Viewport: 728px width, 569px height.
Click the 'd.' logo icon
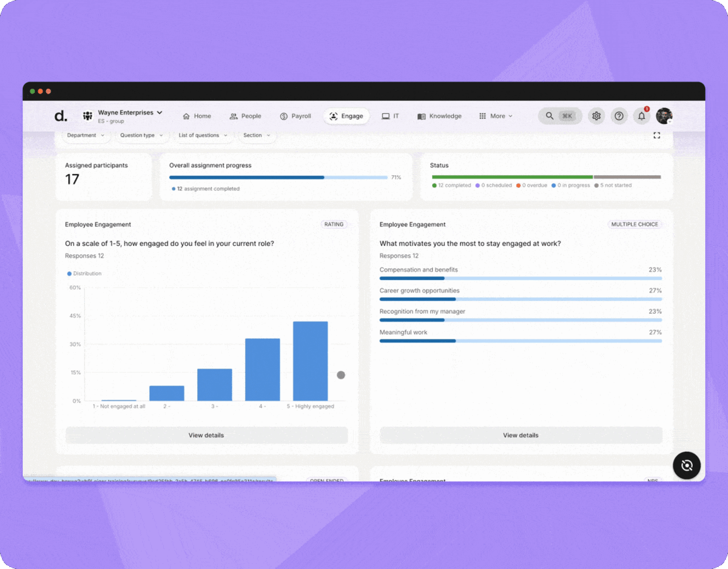click(x=61, y=116)
